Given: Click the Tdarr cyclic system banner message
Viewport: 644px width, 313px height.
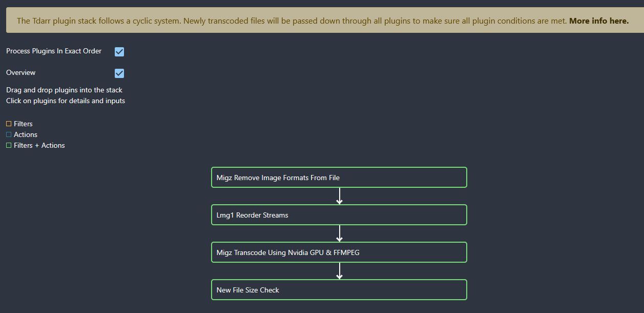Looking at the screenshot, I should (x=292, y=21).
